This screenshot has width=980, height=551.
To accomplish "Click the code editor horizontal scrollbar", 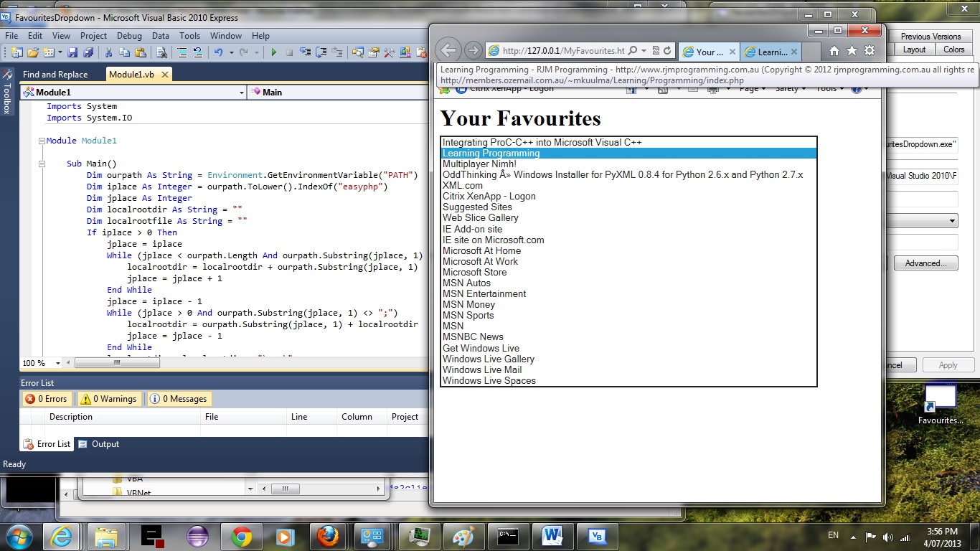I will click(117, 363).
